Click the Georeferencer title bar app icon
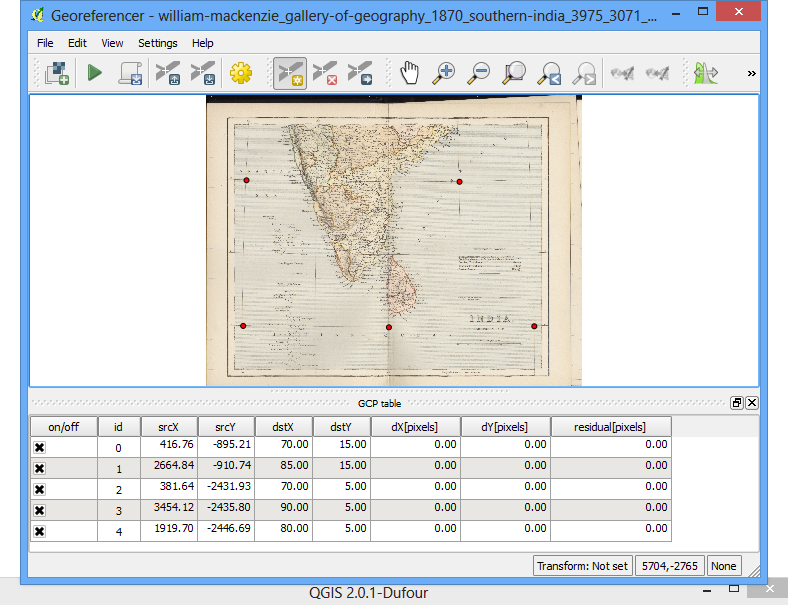The width and height of the screenshot is (788, 605). [x=37, y=15]
